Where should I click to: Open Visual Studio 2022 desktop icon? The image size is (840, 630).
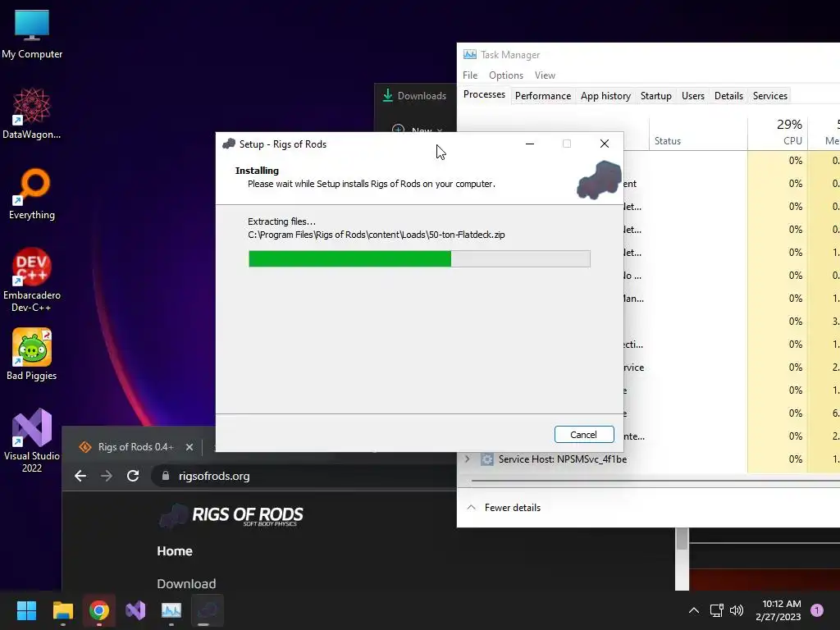pos(32,441)
